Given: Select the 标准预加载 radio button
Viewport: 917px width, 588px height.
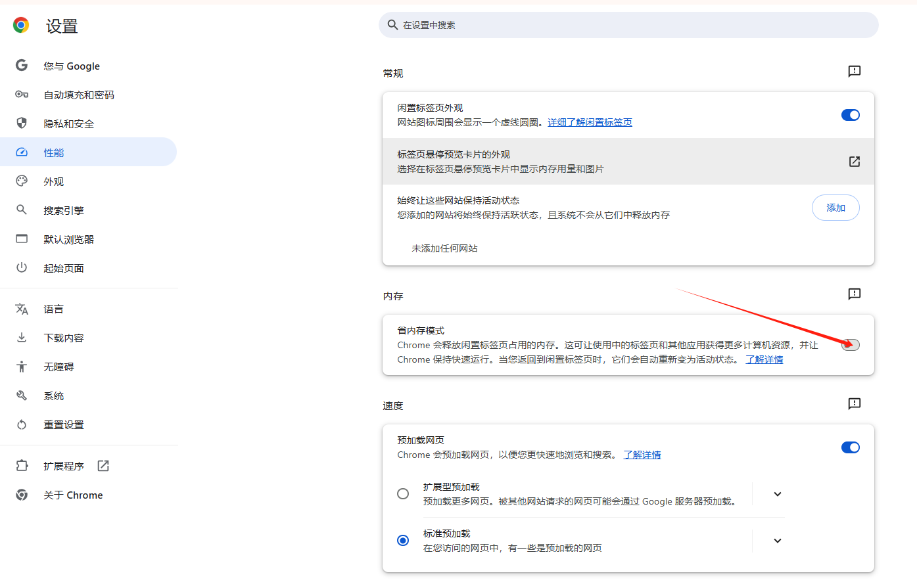Looking at the screenshot, I should [403, 541].
